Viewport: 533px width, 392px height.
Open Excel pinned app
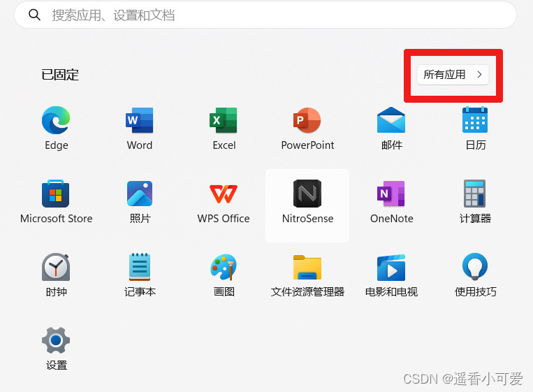point(224,120)
